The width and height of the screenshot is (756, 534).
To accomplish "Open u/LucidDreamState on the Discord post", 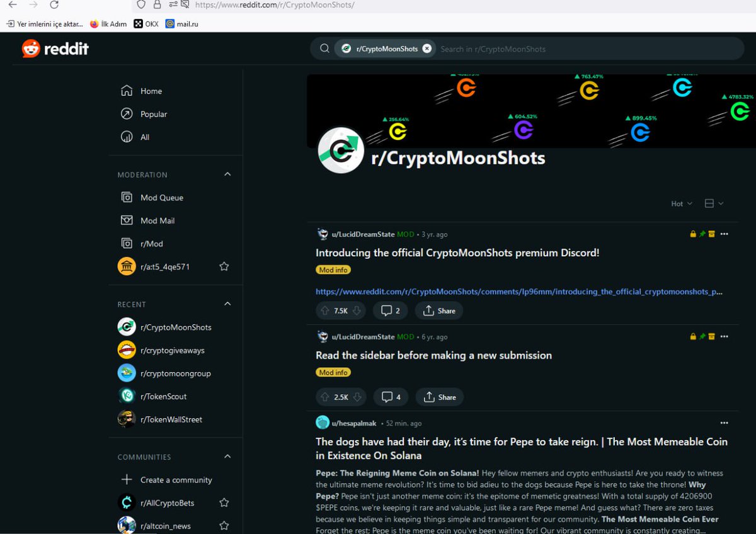I will point(363,234).
